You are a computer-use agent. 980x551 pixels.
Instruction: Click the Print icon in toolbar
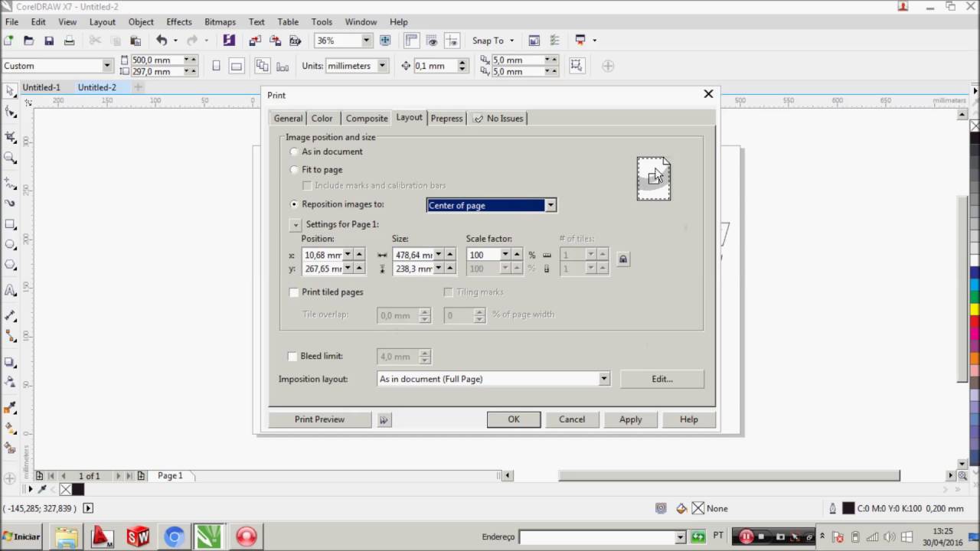(x=70, y=41)
